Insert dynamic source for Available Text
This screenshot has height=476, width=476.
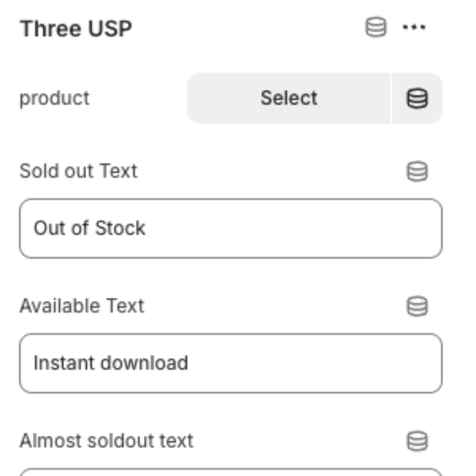pos(417,306)
